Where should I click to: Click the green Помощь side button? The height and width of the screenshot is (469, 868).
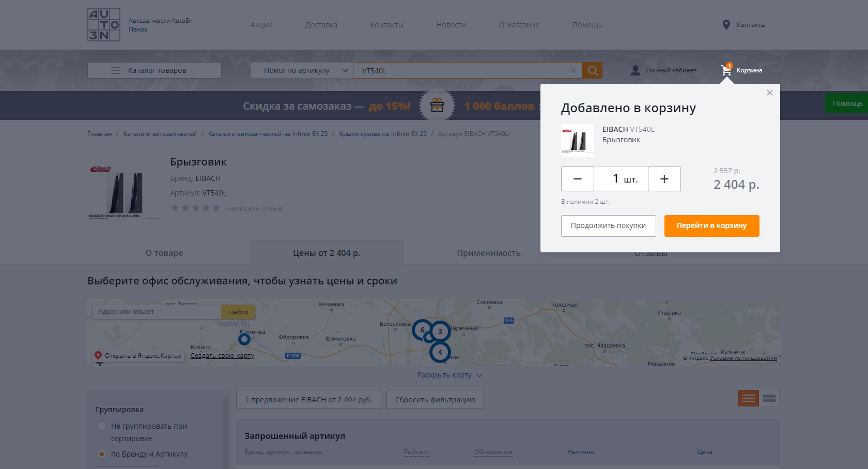click(x=847, y=103)
